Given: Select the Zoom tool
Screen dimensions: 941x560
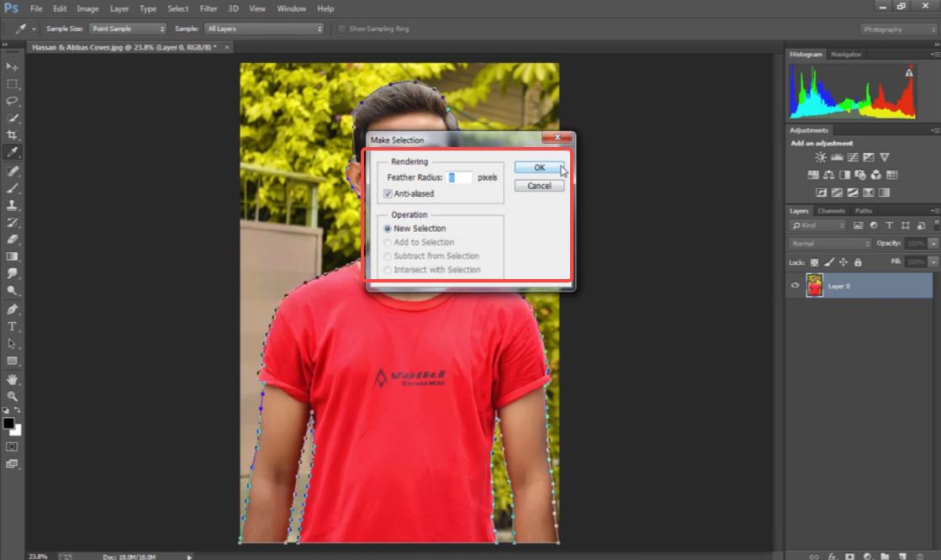Looking at the screenshot, I should tap(12, 395).
